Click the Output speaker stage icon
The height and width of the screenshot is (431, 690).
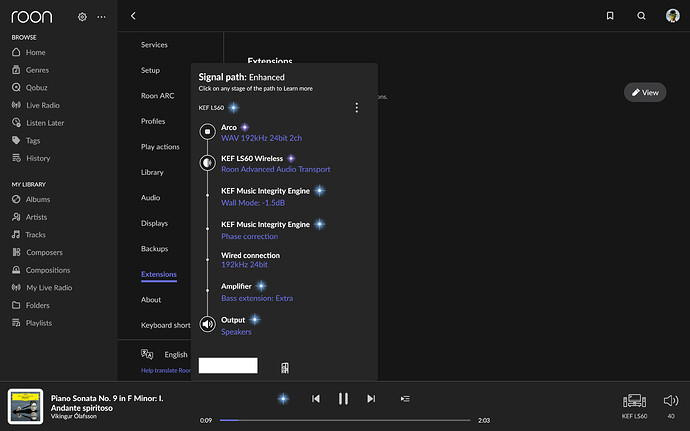(207, 324)
